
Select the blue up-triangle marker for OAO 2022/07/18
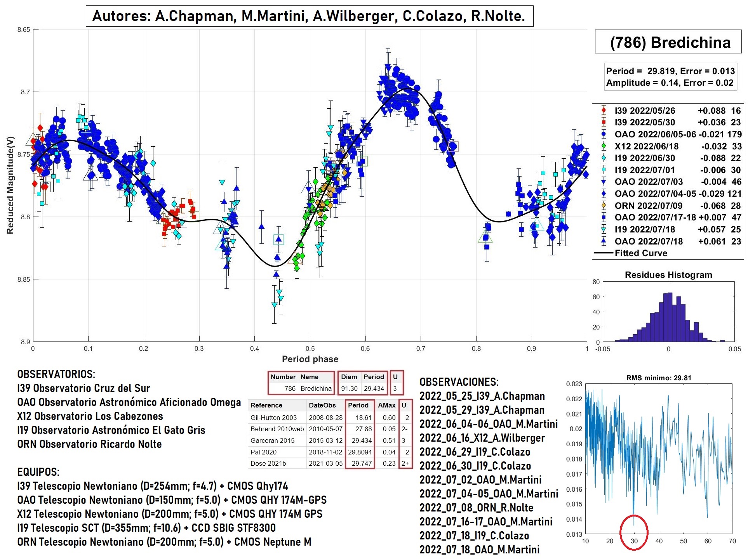coord(603,241)
